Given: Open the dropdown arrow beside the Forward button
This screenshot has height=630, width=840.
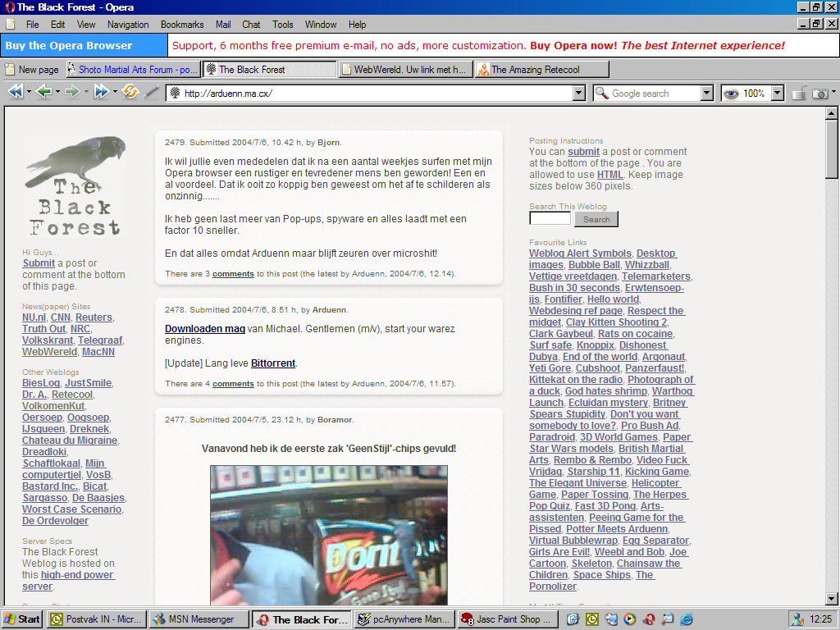Looking at the screenshot, I should coord(86,92).
